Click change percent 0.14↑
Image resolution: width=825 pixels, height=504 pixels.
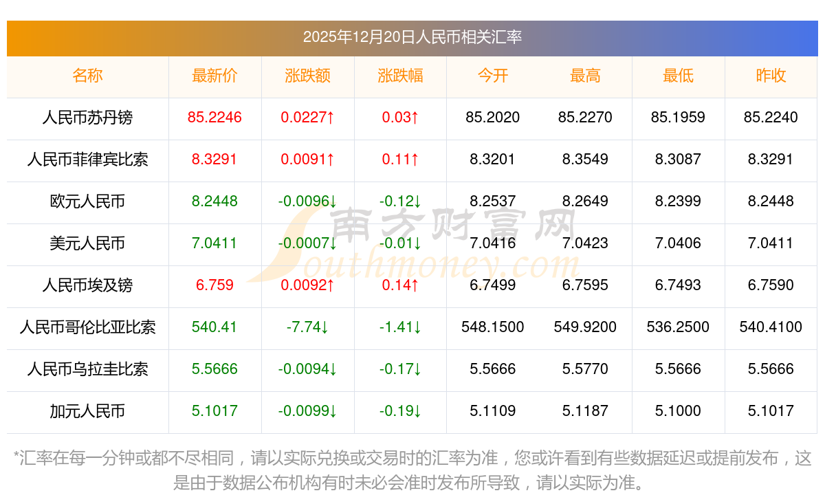pyautogui.click(x=400, y=285)
